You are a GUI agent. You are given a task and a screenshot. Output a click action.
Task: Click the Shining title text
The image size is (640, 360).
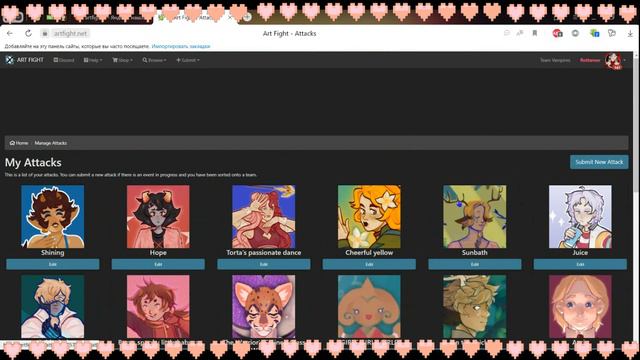click(x=53, y=253)
